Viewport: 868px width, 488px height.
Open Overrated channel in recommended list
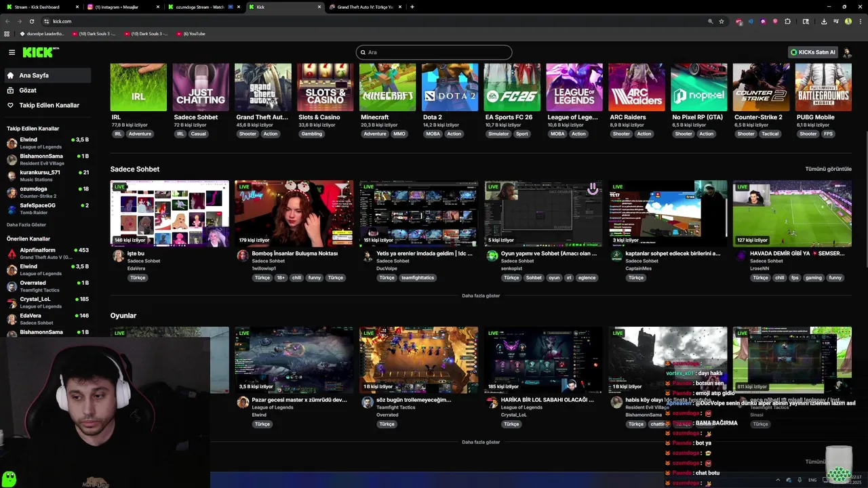[47, 286]
